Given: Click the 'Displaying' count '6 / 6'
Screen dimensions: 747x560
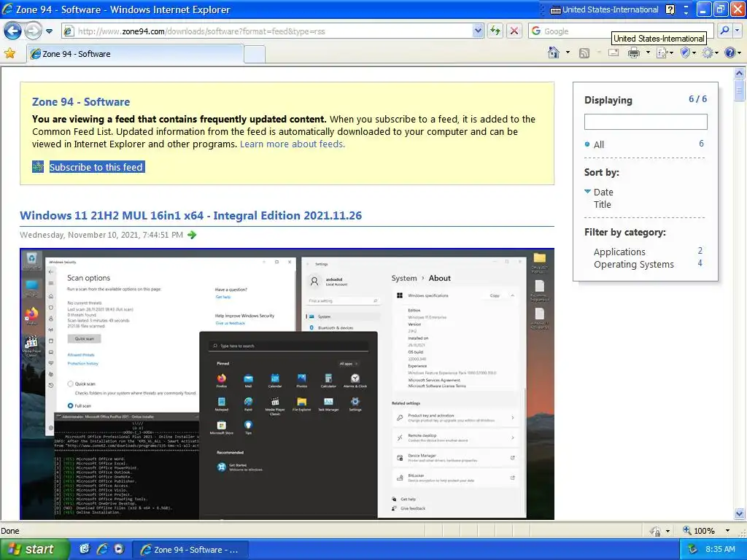Looking at the screenshot, I should click(x=697, y=99).
